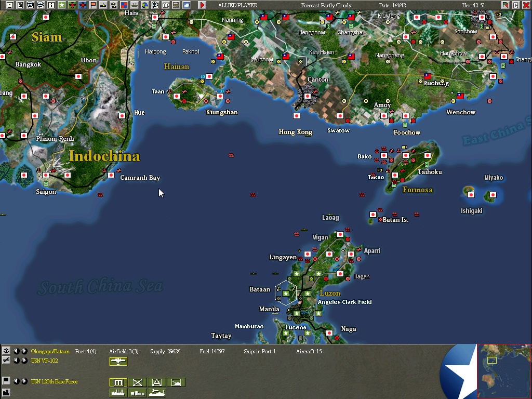
Task: Click the red and blue squares icon
Action: click(124, 5)
